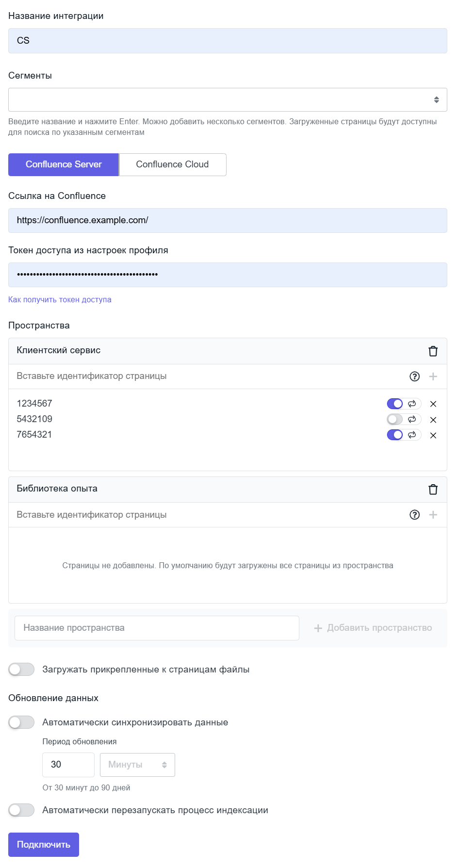The image size is (457, 868).
Task: Open the Сегменты dropdown
Action: (228, 100)
